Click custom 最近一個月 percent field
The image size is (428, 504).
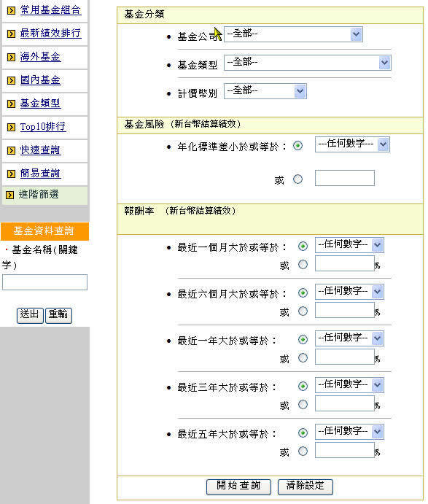[x=344, y=263]
